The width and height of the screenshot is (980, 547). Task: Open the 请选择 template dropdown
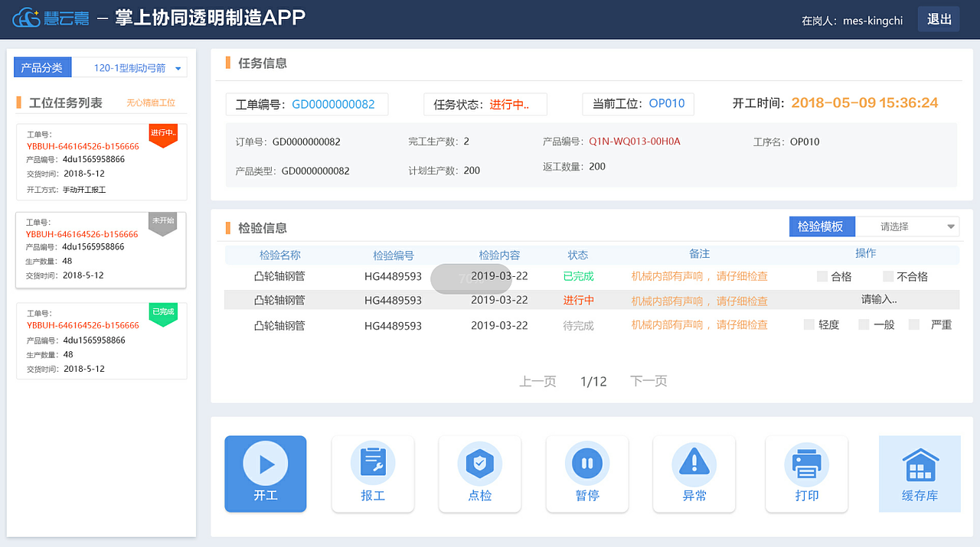click(x=908, y=226)
